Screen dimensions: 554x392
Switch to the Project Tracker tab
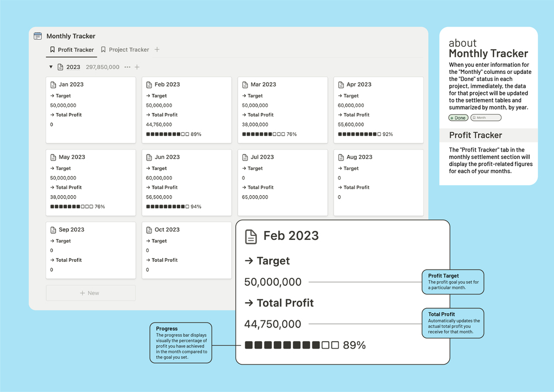(x=125, y=50)
